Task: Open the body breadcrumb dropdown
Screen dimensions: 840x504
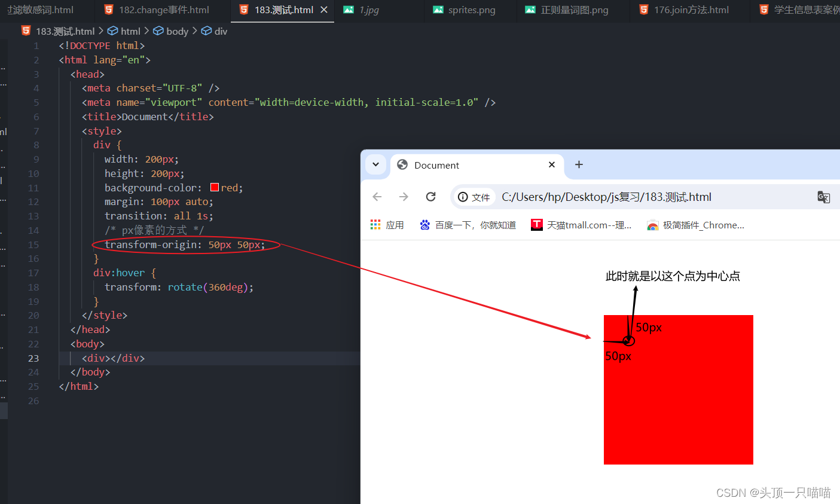Action: point(171,30)
